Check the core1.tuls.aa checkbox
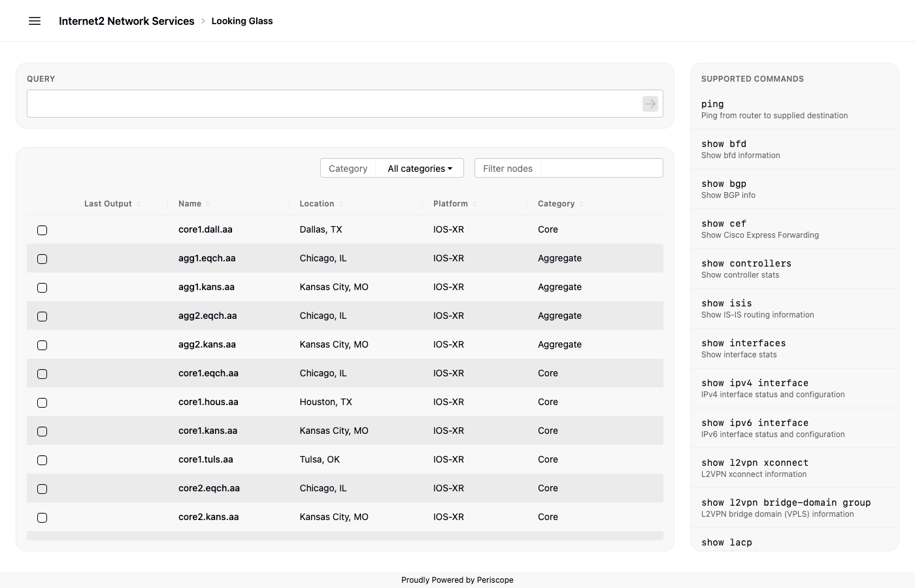This screenshot has height=588, width=915. [42, 460]
